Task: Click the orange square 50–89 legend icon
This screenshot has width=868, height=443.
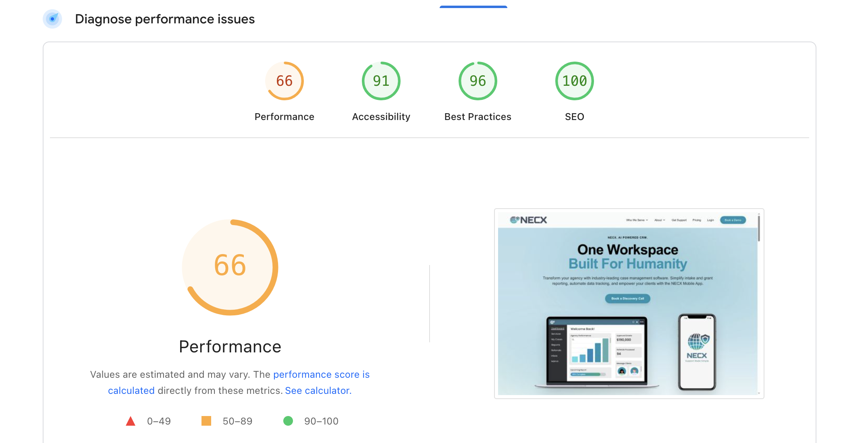Action: (206, 421)
